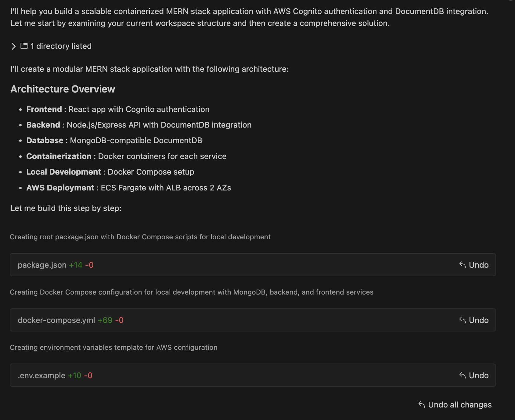Open the .env.example file link
Viewport: 515px width, 420px height.
[41, 375]
